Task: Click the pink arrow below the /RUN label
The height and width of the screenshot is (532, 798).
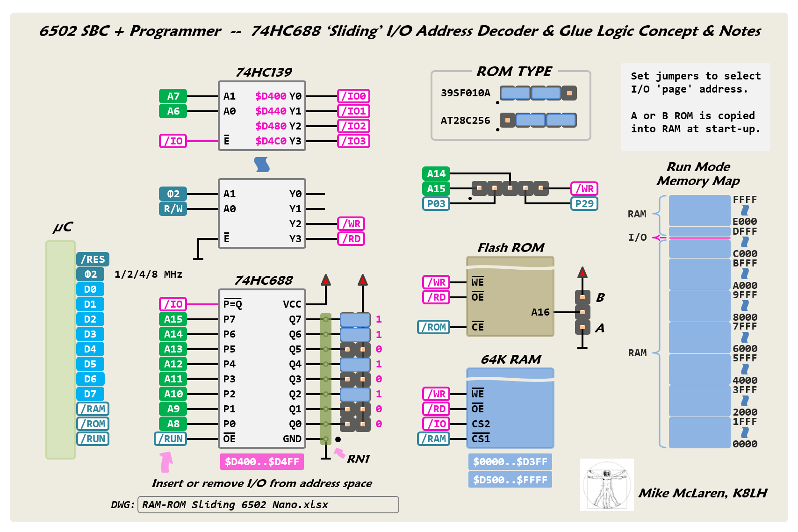Action: click(166, 462)
